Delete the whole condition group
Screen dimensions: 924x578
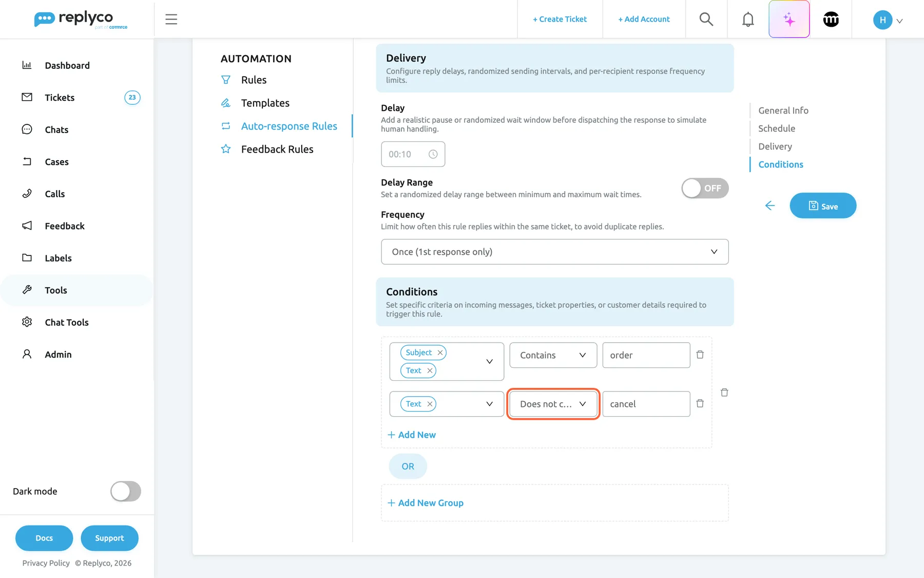coord(724,393)
